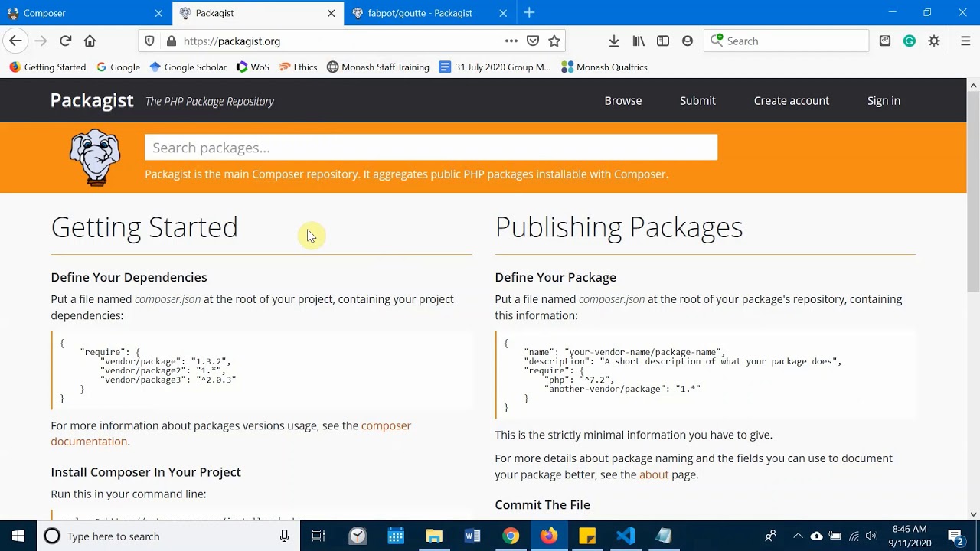The width and height of the screenshot is (980, 551).
Task: Open the Firefox home page
Action: pos(90,41)
